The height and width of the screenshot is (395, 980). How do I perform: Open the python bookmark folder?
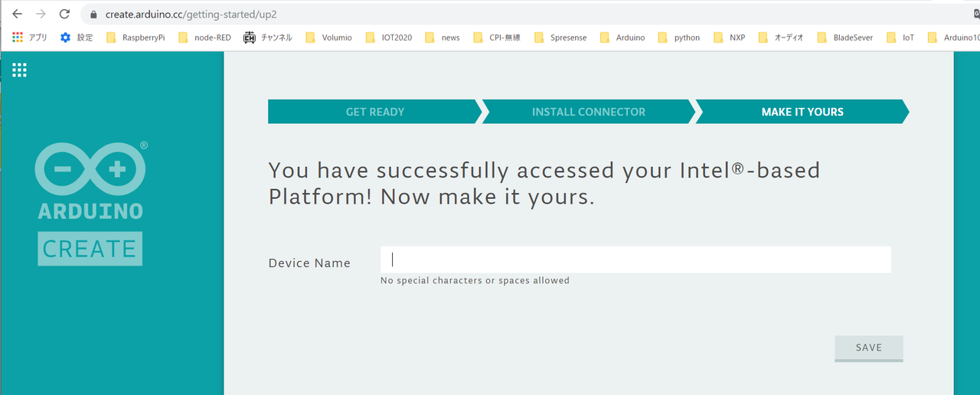tap(679, 37)
